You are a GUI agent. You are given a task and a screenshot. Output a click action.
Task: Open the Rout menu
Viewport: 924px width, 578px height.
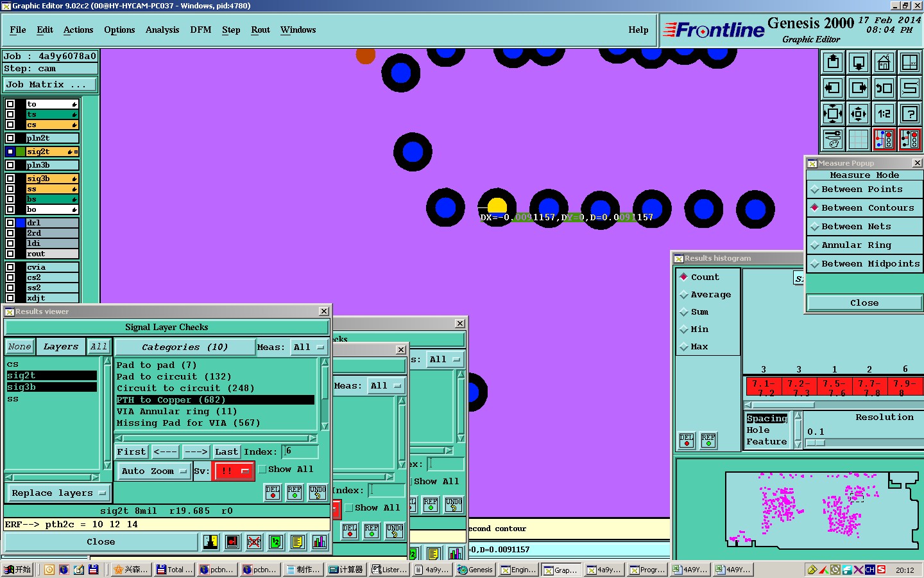(x=261, y=30)
